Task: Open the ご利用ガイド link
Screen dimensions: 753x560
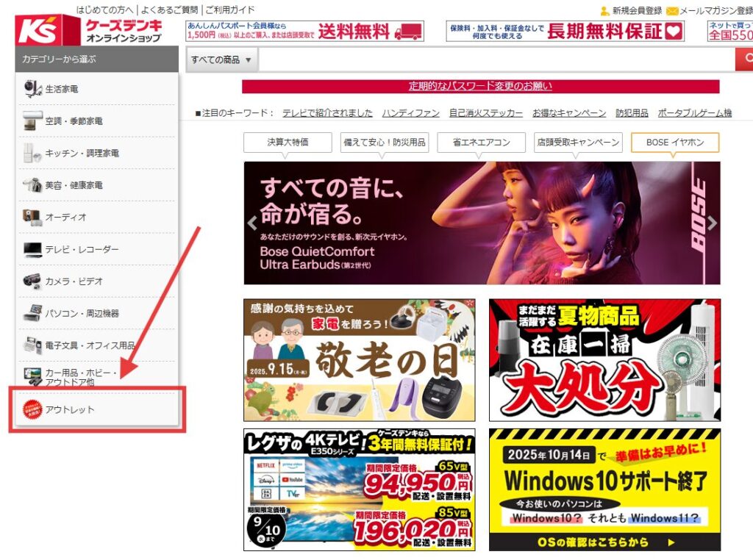Action: point(230,10)
